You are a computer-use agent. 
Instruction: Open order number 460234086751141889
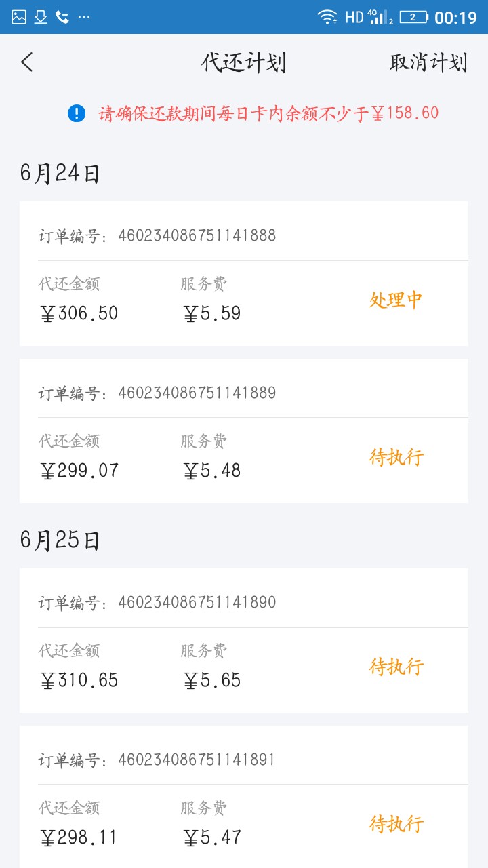[x=197, y=393]
